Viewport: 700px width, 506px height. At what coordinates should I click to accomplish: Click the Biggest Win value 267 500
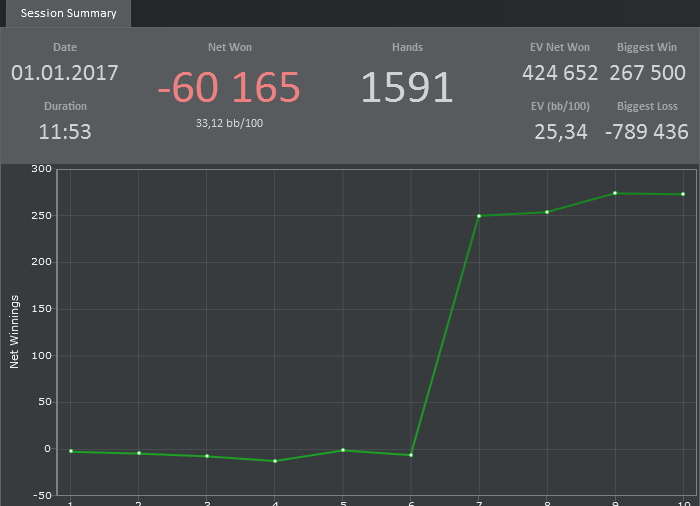(647, 73)
